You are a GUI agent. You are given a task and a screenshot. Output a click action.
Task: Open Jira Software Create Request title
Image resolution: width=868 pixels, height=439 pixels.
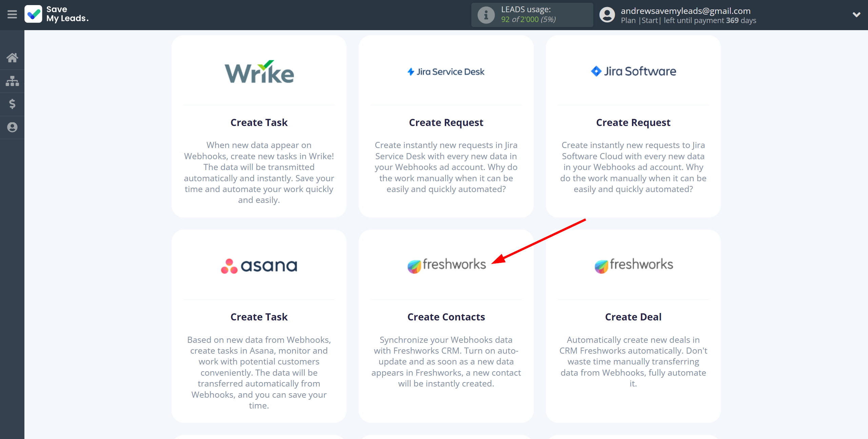pyautogui.click(x=633, y=122)
